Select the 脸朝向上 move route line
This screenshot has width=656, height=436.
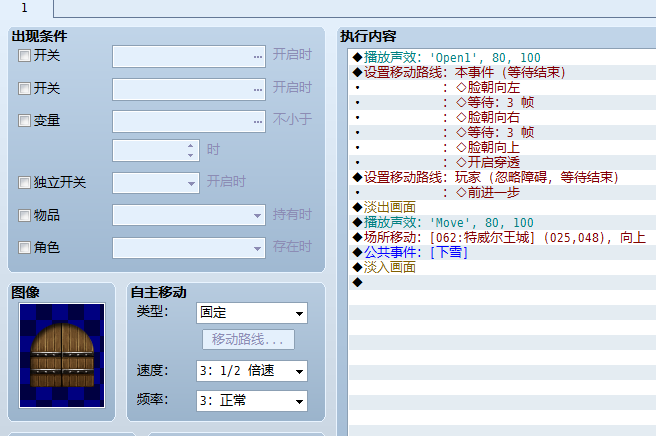(x=502, y=147)
